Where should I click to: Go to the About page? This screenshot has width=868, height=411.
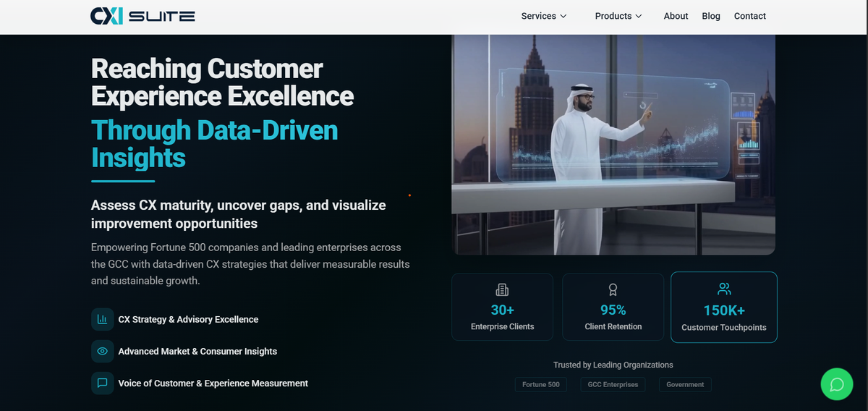[676, 16]
